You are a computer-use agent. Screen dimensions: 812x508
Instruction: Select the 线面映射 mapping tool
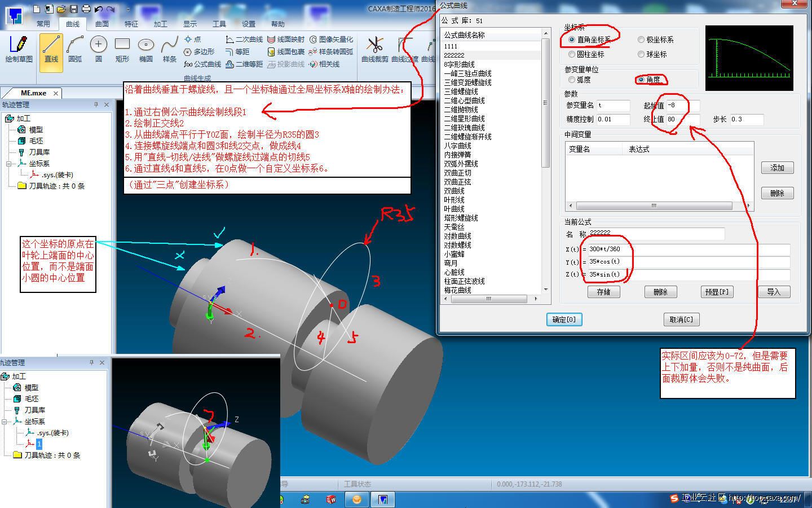click(286, 39)
